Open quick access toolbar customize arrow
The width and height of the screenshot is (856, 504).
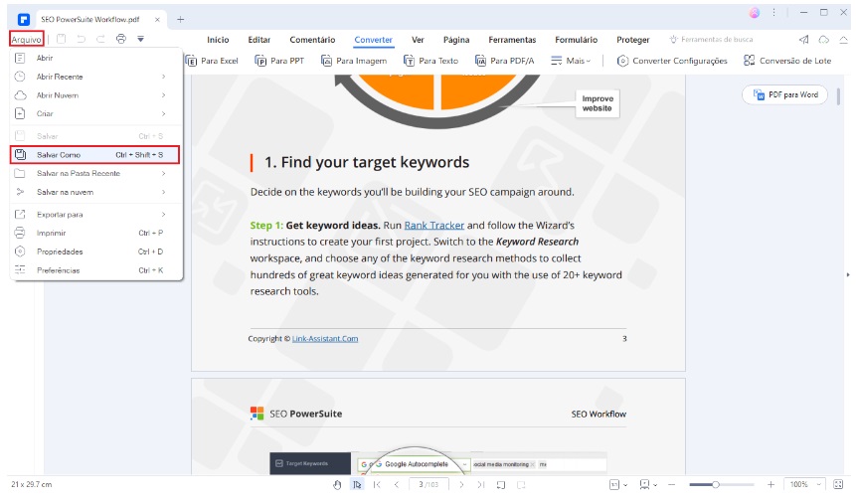141,39
